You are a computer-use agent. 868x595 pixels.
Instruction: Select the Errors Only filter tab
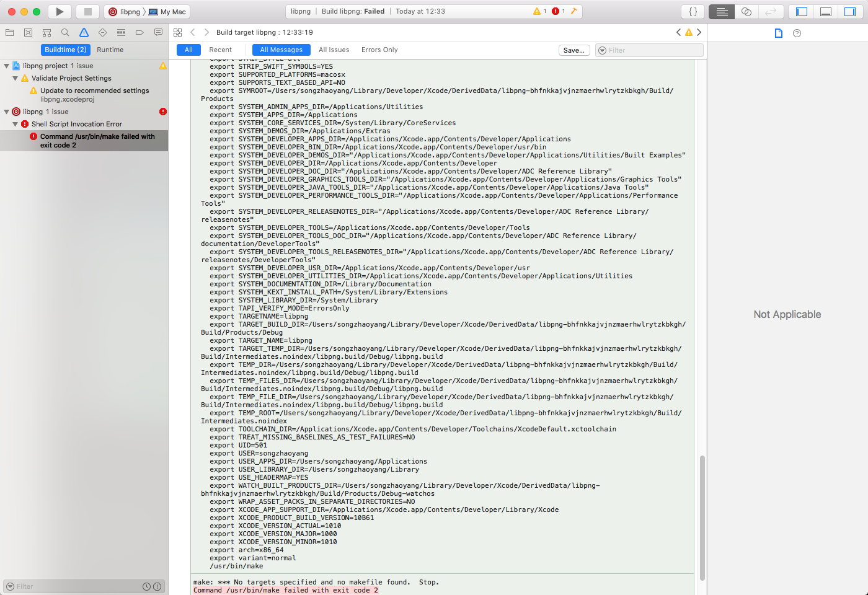coord(379,50)
